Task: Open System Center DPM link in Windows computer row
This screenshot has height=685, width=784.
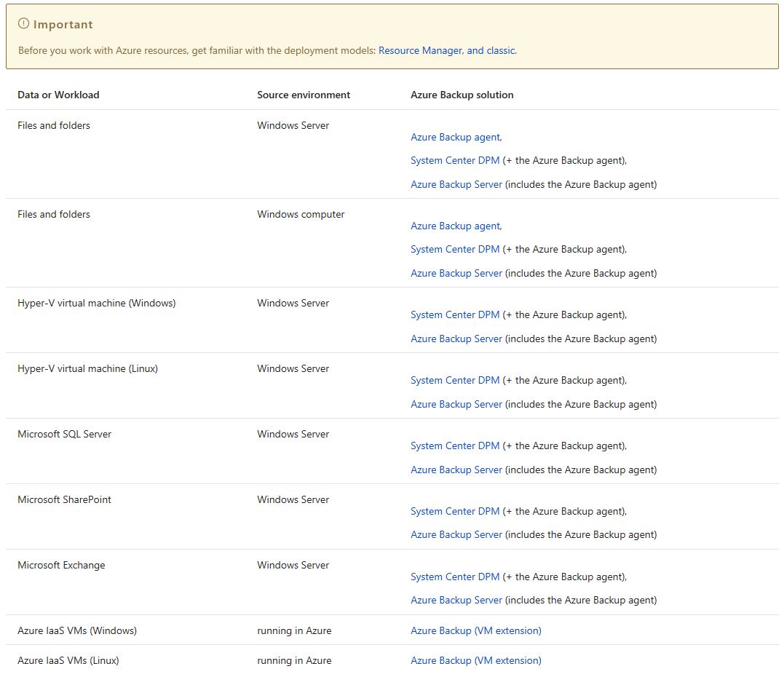Action: pyautogui.click(x=455, y=249)
